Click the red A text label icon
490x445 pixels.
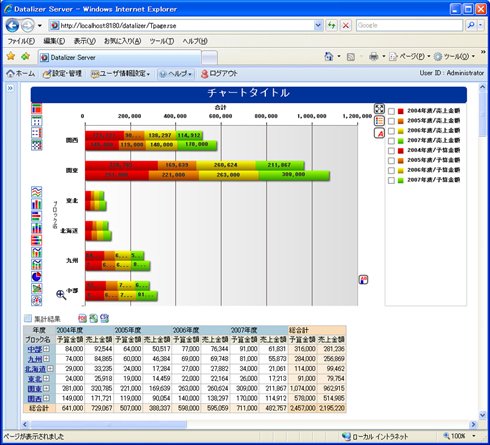pos(379,133)
